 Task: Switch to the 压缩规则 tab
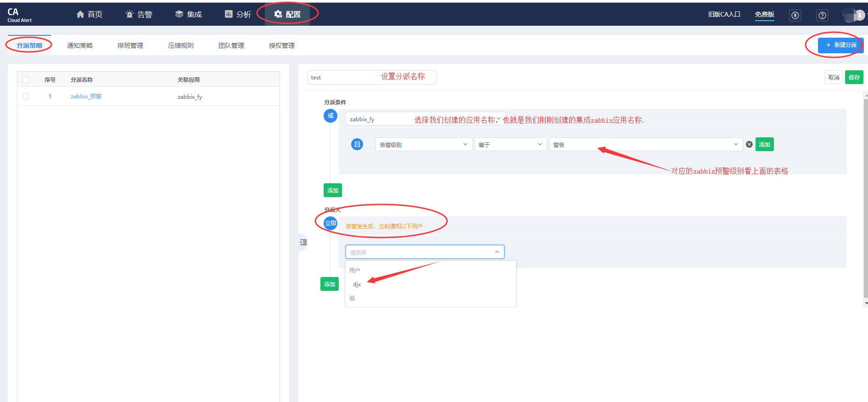pos(181,45)
